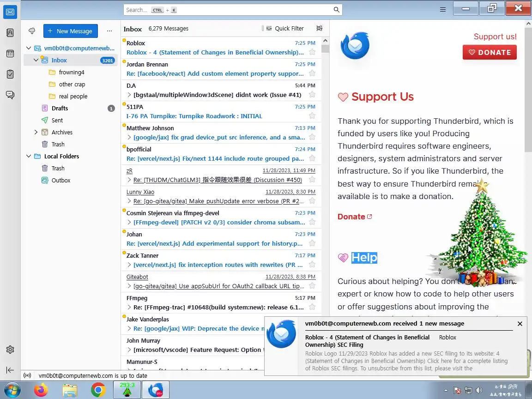Expand the Archives folder
The image size is (532, 399).
click(36, 133)
